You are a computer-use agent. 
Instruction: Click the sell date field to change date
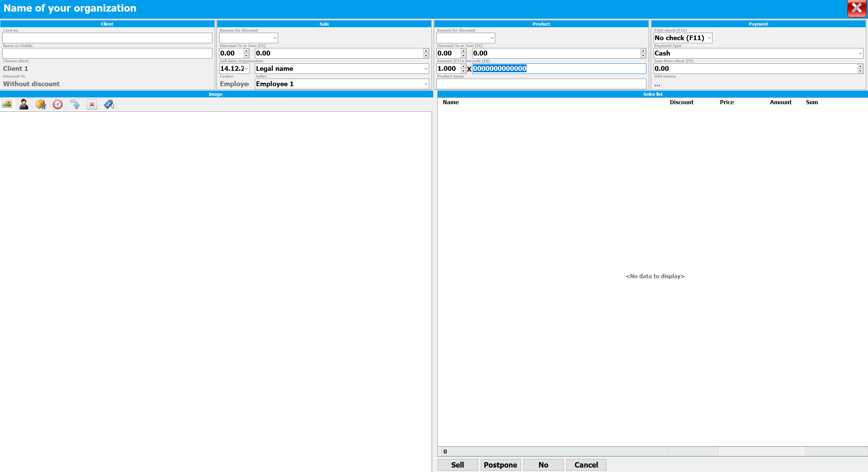point(232,68)
